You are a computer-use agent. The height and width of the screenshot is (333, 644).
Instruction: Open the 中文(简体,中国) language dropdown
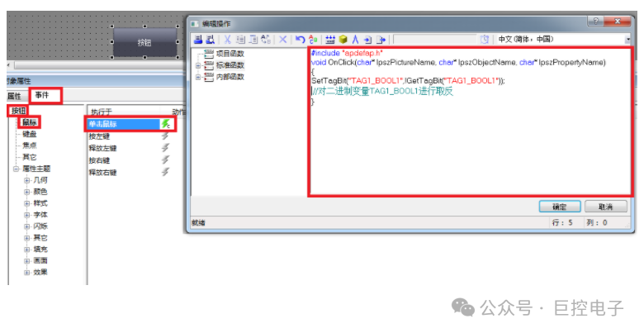pyautogui.click(x=627, y=40)
